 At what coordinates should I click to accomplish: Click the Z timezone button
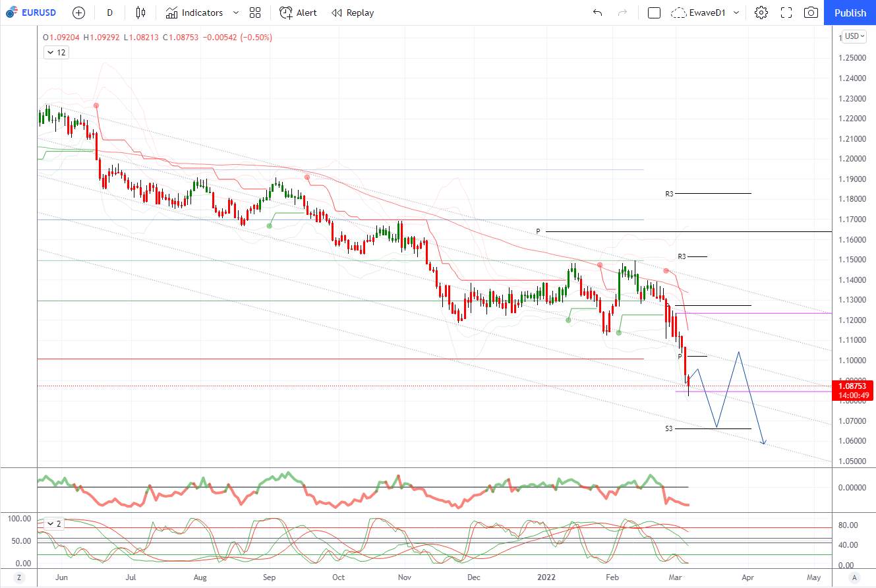click(19, 577)
